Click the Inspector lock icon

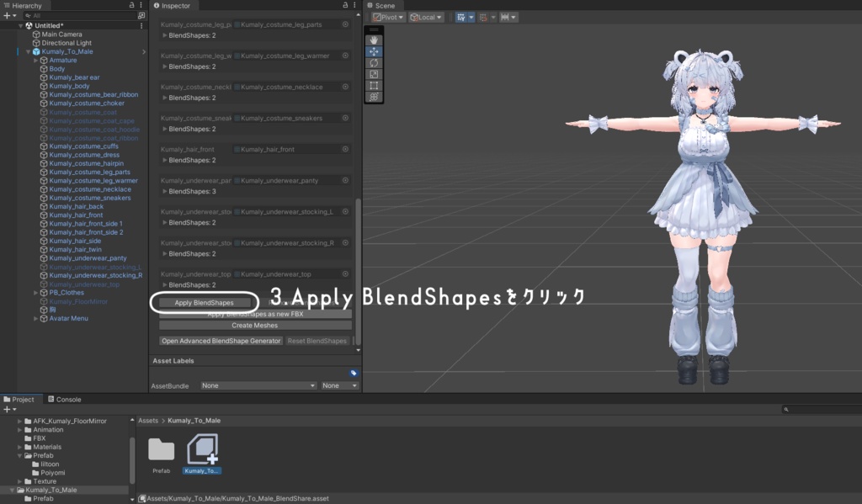point(347,5)
